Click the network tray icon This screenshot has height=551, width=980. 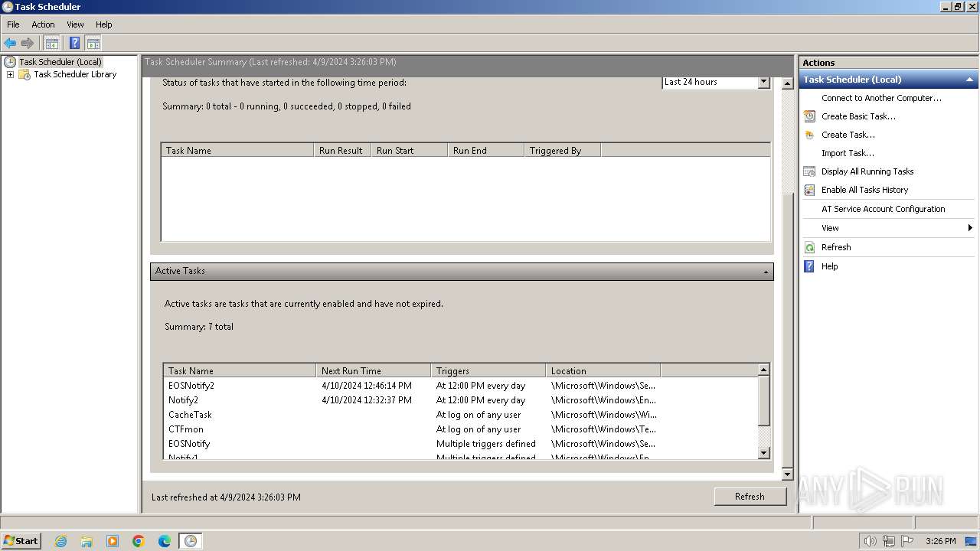point(888,541)
